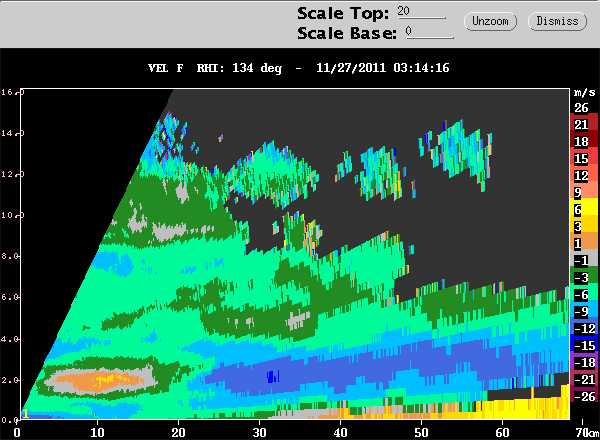Click the Unzoom button

pyautogui.click(x=490, y=21)
